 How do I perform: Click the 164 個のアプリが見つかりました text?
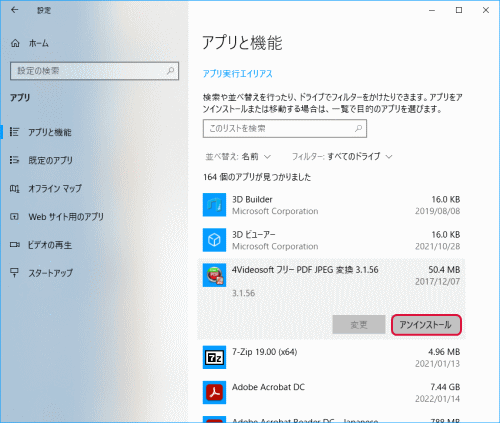pos(257,177)
